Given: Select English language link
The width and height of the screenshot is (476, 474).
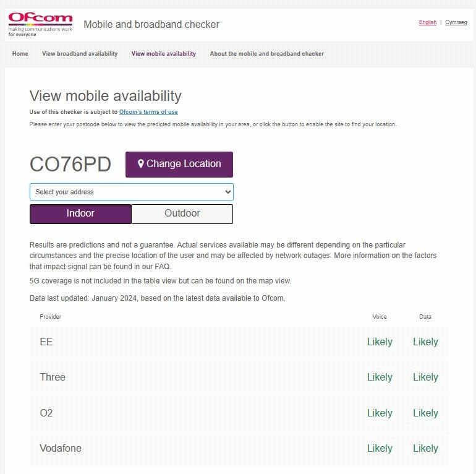Looking at the screenshot, I should [427, 22].
